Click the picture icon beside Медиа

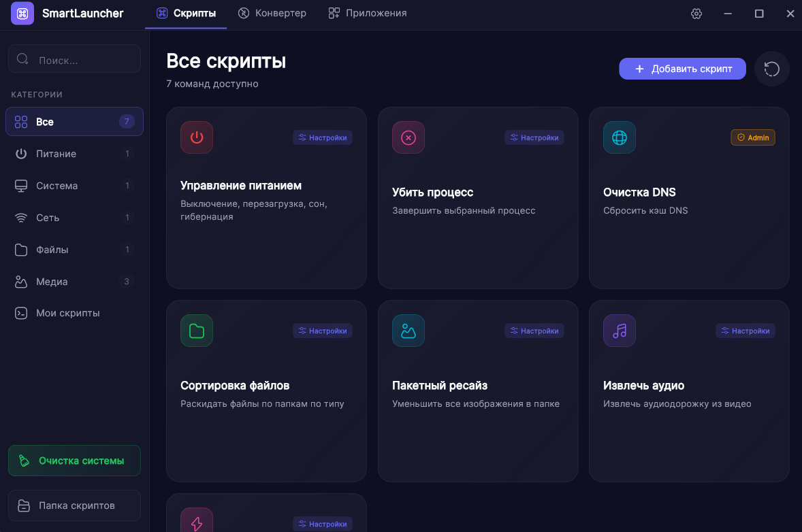[x=21, y=282]
